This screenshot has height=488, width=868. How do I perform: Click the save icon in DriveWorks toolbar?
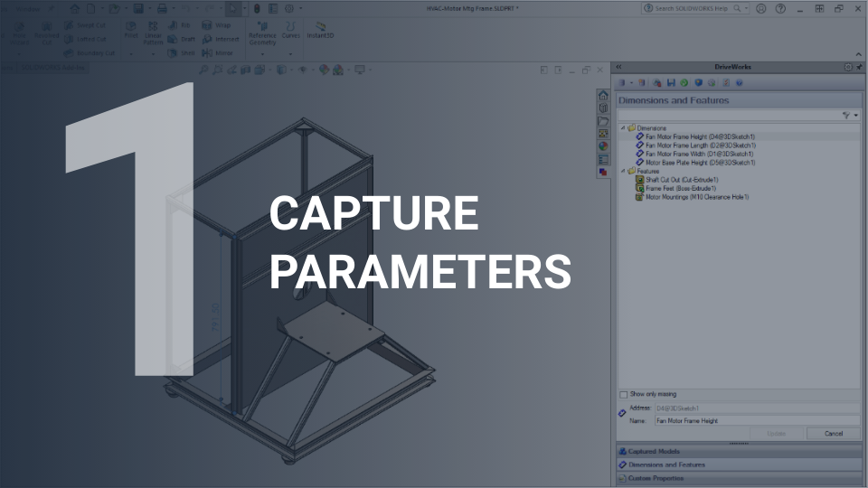670,83
